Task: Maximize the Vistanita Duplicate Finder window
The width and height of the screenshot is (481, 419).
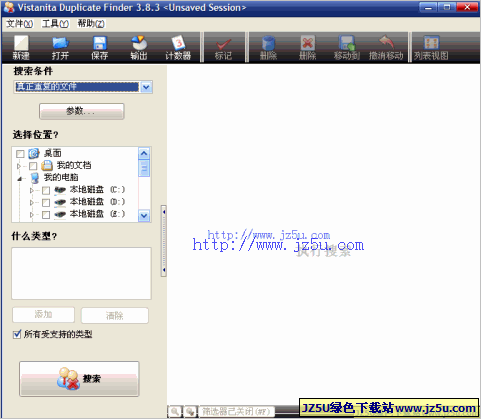Action: point(447,7)
